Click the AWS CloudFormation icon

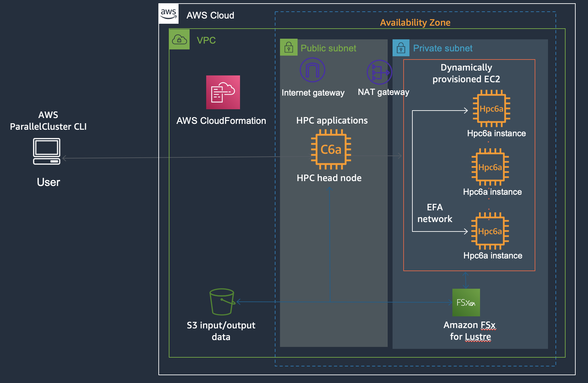click(x=223, y=92)
